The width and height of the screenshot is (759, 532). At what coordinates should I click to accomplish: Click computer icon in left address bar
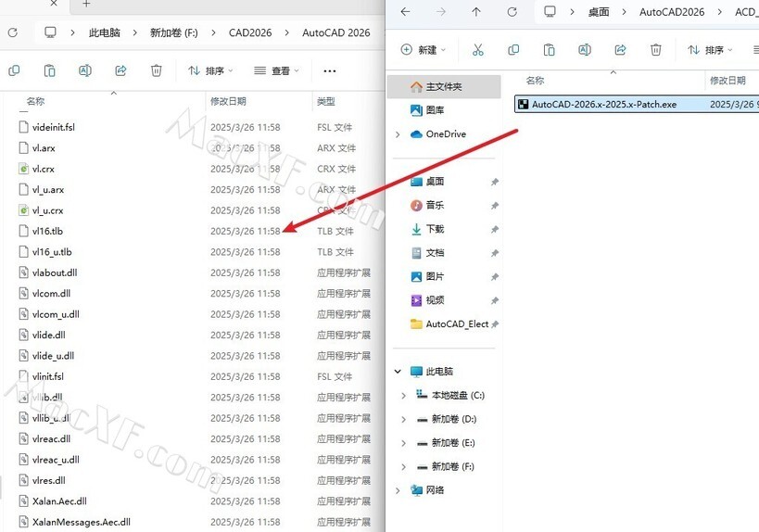click(x=50, y=32)
